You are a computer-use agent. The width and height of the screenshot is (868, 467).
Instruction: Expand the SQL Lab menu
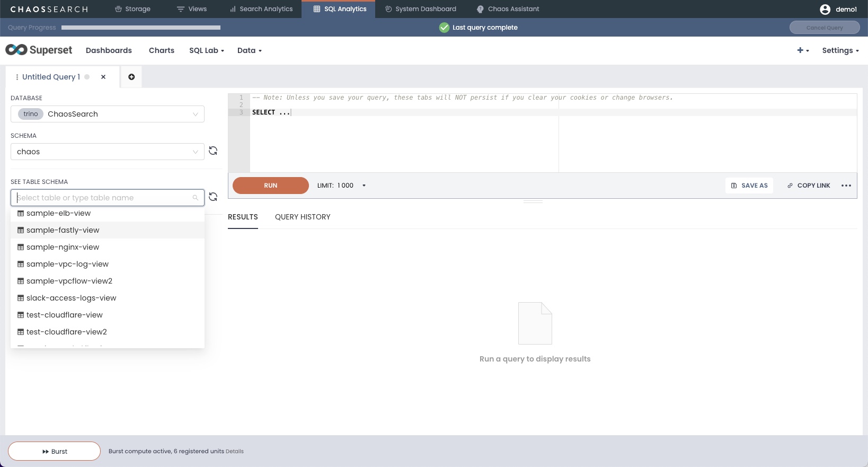tap(207, 50)
